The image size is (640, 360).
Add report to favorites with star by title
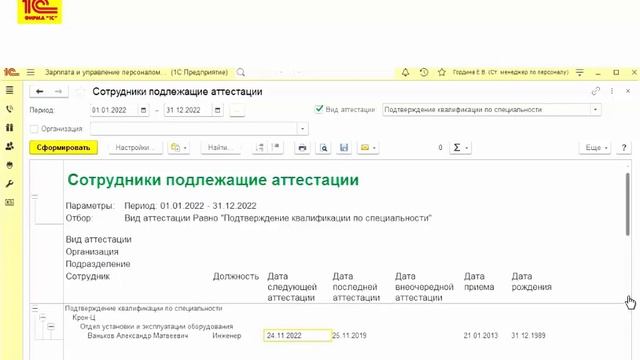point(80,92)
